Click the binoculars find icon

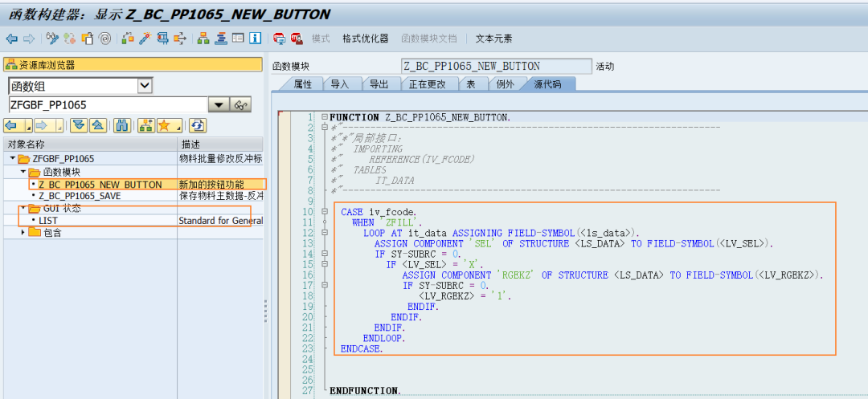point(122,125)
